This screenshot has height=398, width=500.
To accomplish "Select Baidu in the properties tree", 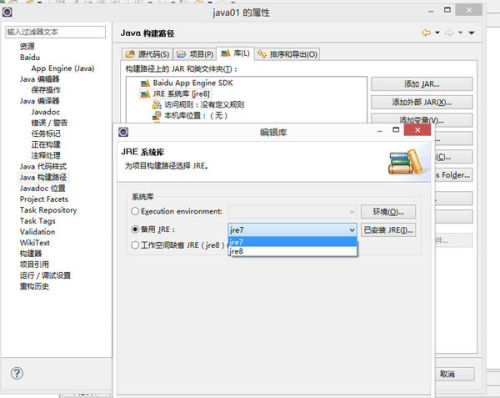I will (30, 57).
